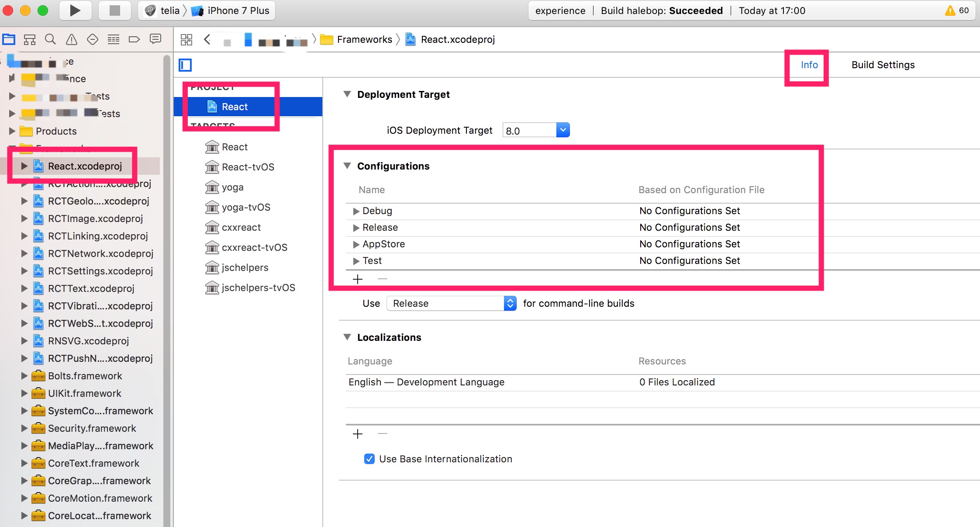
Task: Uncheck Use Base Internationalization
Action: click(369, 459)
